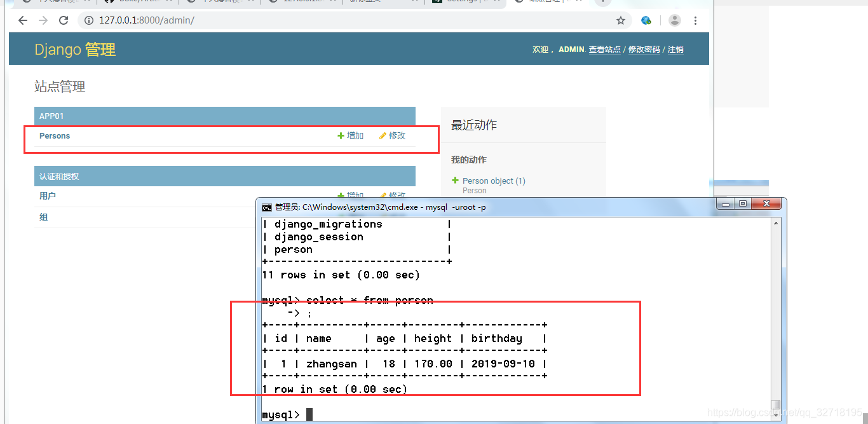Click '11 rows in set (0.00 sec)' line
The image size is (868, 424).
point(341,275)
